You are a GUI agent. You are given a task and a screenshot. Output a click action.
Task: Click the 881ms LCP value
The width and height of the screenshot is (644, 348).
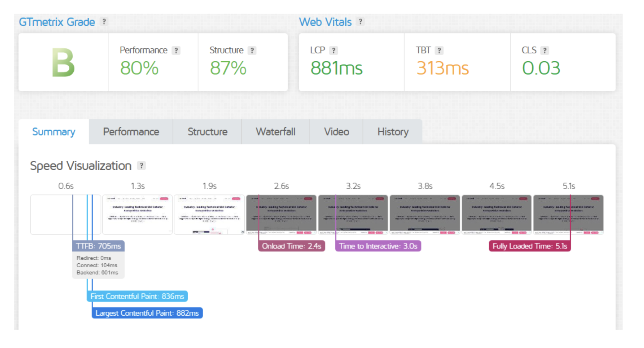(336, 68)
